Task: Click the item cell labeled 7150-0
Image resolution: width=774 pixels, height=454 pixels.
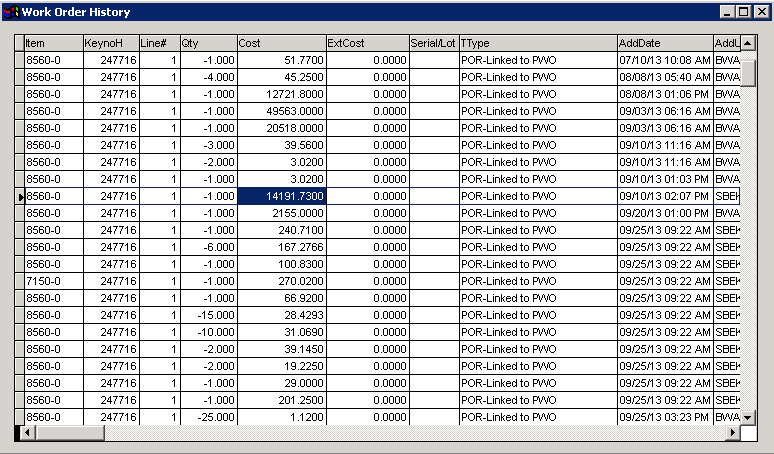Action: click(x=52, y=282)
